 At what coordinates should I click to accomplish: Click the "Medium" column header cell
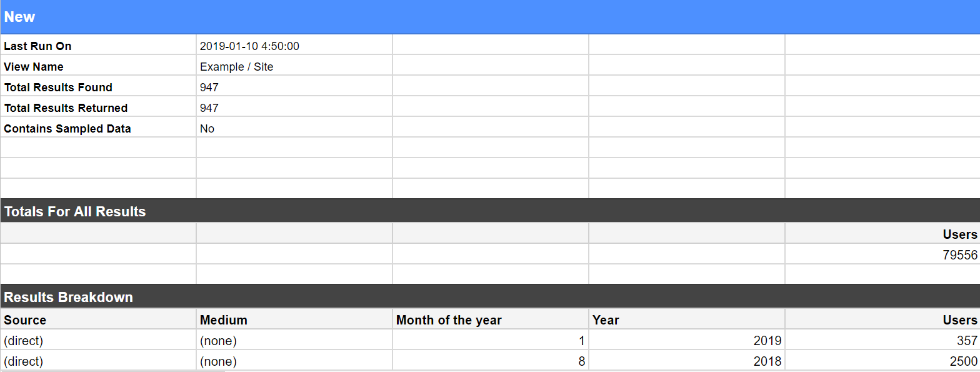click(x=224, y=320)
